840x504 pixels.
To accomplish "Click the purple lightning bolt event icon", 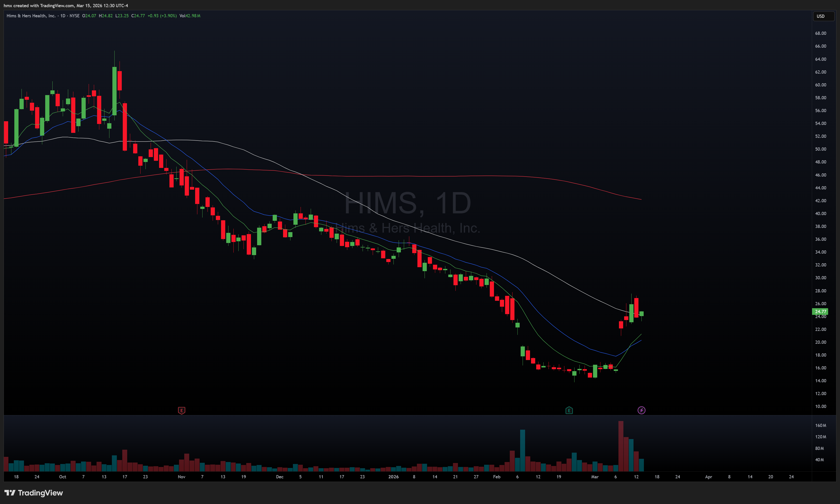I will (x=641, y=411).
